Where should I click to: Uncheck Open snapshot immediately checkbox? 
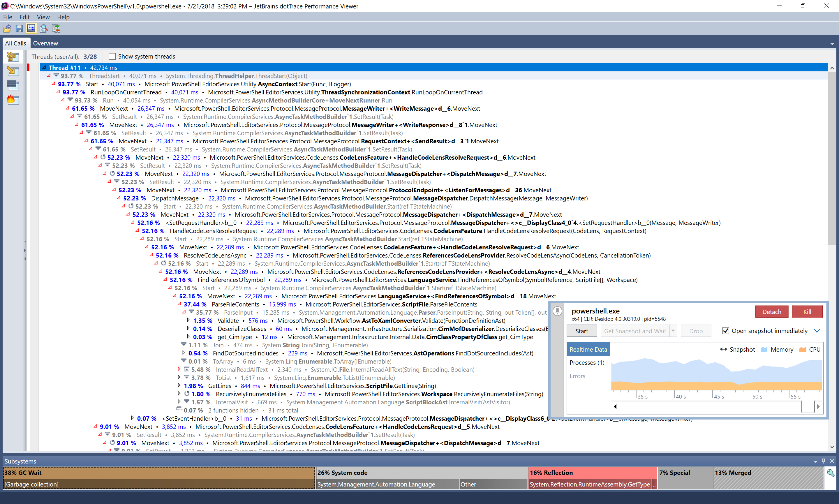pos(725,331)
